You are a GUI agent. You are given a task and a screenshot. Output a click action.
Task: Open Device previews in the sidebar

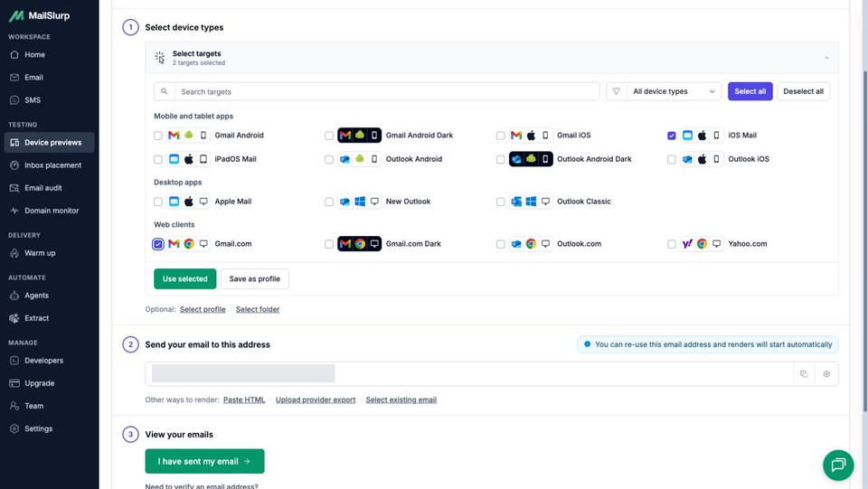[x=49, y=143]
